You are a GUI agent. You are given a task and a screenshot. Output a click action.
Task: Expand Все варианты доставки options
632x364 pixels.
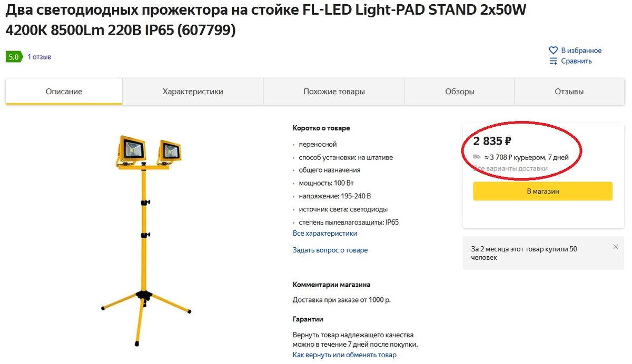click(510, 168)
